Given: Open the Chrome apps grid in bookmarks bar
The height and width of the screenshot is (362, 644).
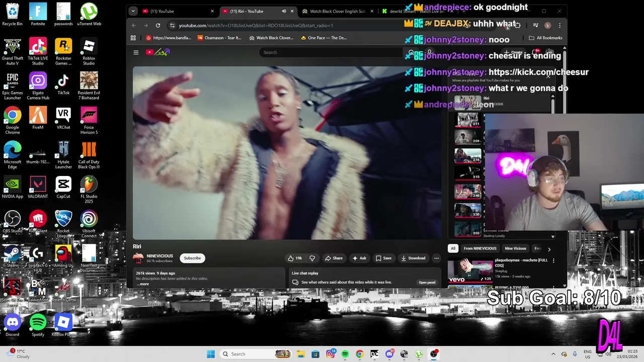Looking at the screenshot, I should [133, 38].
